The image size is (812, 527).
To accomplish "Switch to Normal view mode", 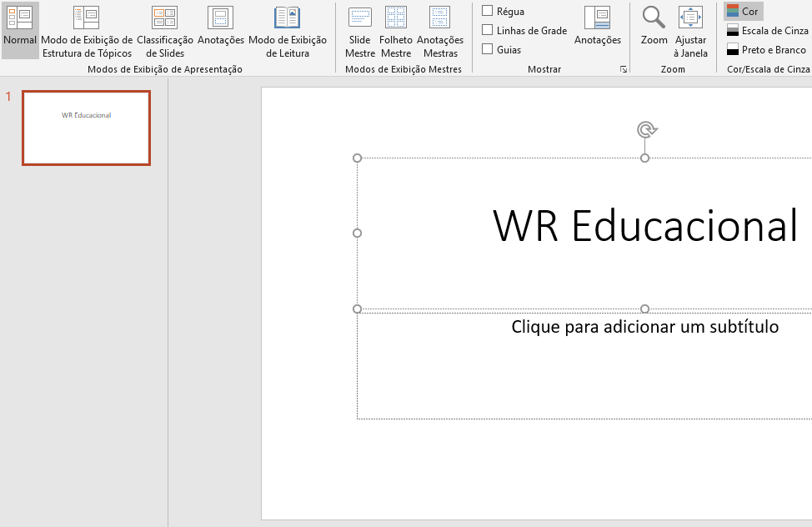I will point(20,29).
